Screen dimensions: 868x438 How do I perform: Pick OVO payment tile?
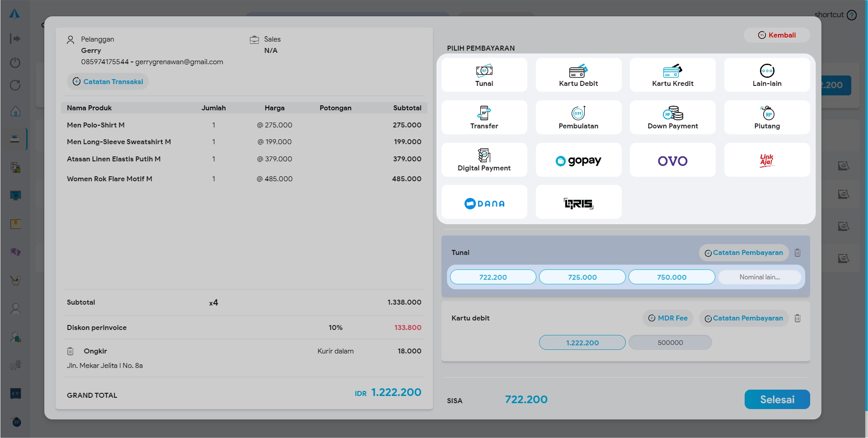(x=672, y=160)
